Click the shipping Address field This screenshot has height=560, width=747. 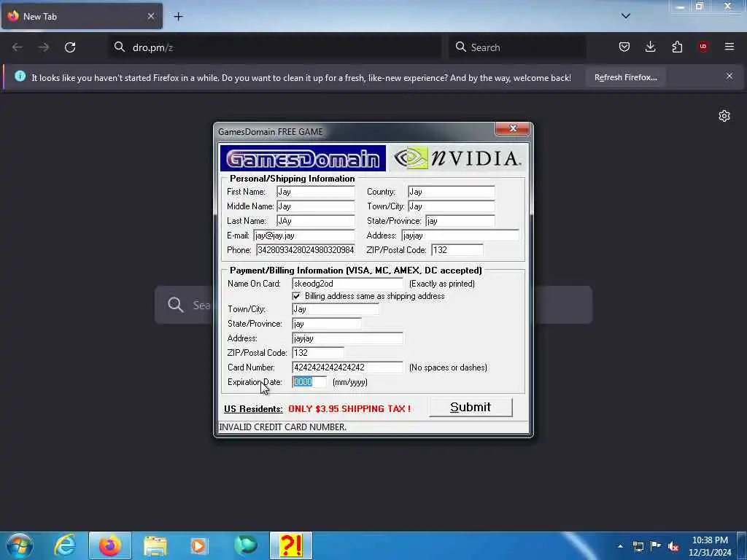pyautogui.click(x=460, y=236)
